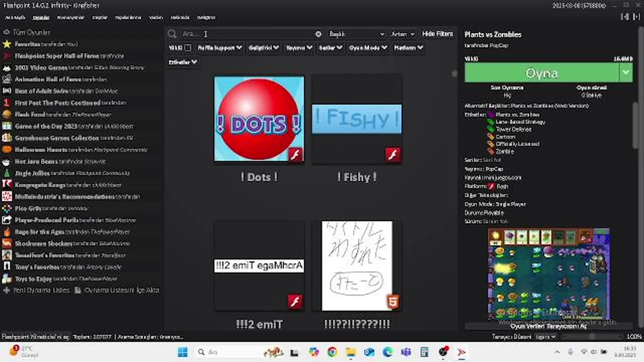Click the Halloween Haunts pumpkin icon

[7, 150]
